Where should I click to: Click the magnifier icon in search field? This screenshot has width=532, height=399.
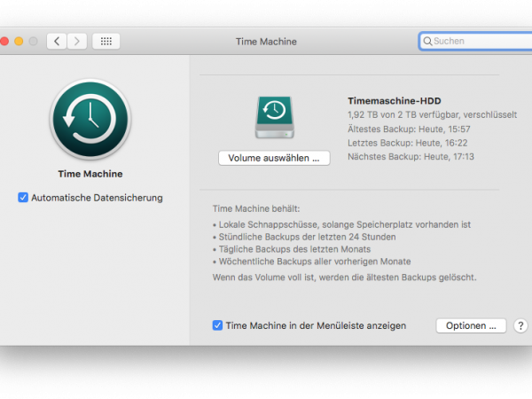point(427,41)
